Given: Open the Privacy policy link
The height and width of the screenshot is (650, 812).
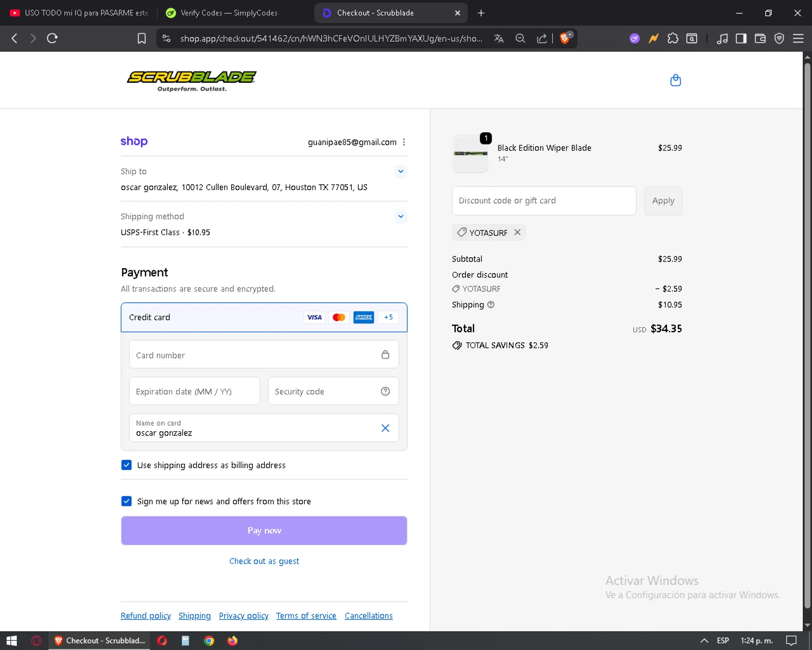Looking at the screenshot, I should [244, 616].
